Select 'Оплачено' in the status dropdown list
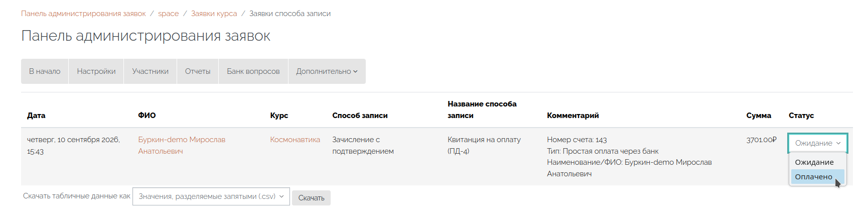Viewport: 868px width, 216px height. [817, 177]
